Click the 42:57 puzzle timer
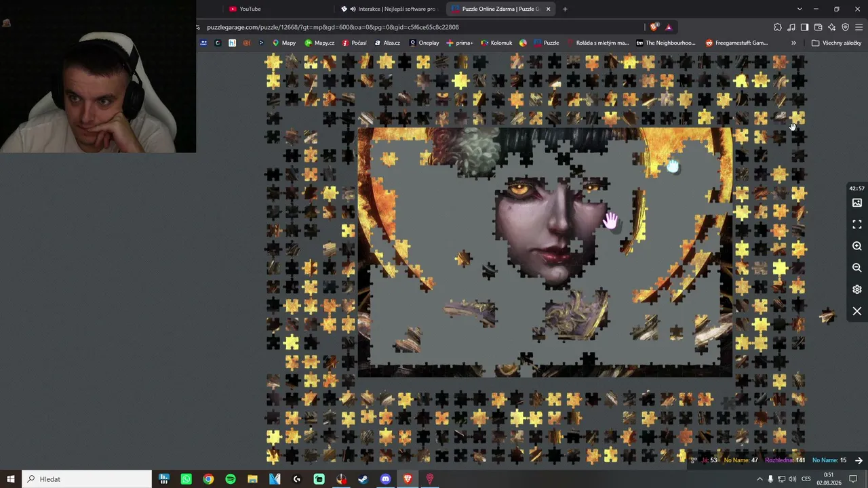The width and height of the screenshot is (868, 488). coord(857,188)
